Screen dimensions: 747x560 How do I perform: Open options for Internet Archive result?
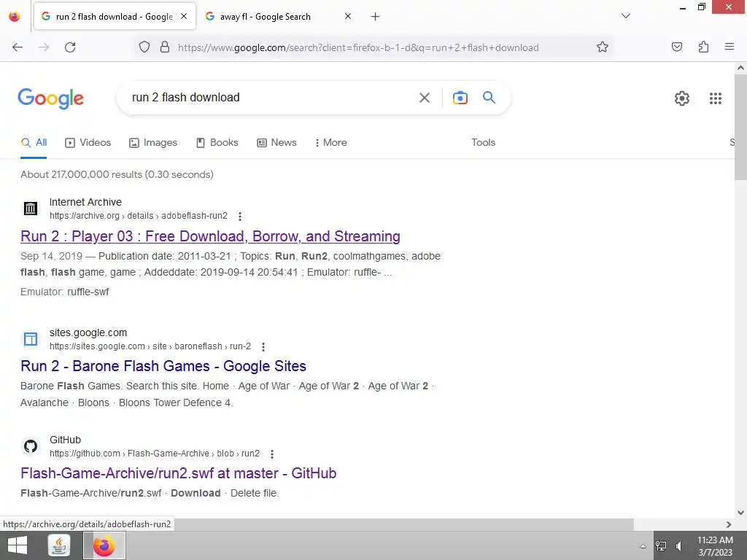click(x=240, y=216)
